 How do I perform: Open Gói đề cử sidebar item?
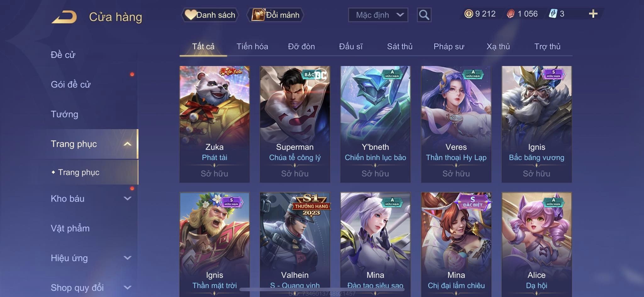(x=71, y=84)
